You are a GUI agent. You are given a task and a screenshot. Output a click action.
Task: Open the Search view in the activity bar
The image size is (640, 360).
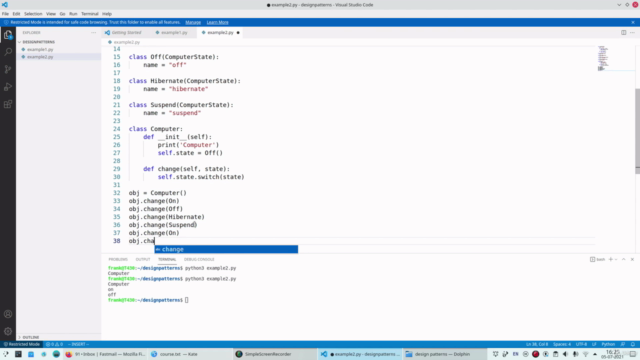click(8, 52)
